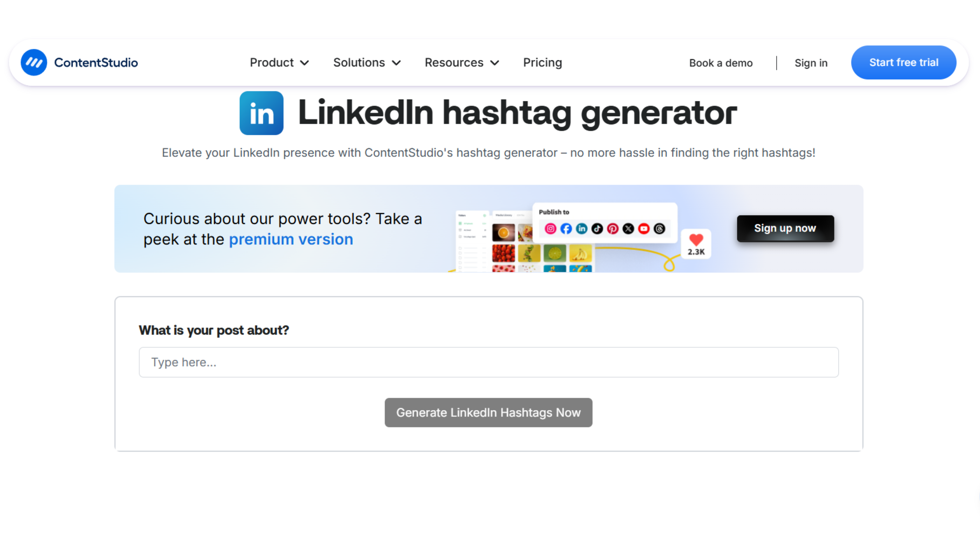Expand the Product dropdown menu
980x551 pixels.
point(279,62)
